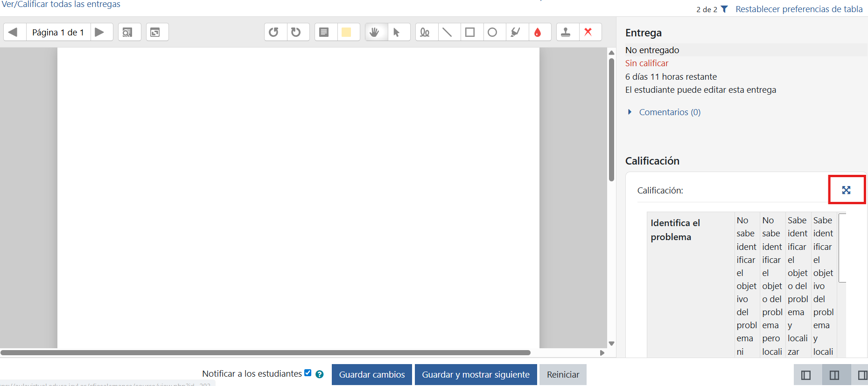The width and height of the screenshot is (868, 386).
Task: Click Guardar y mostrar siguiente button
Action: (476, 374)
